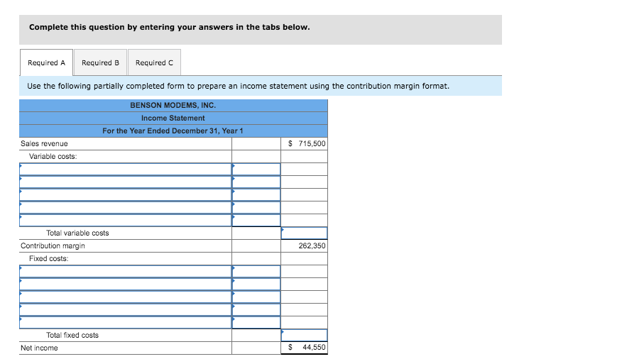Click fourth fixed cost amount field

coord(256,309)
